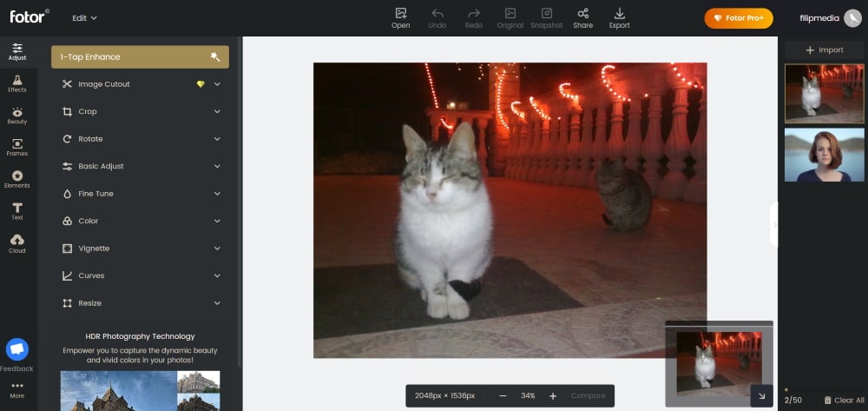Open the Edit mode dropdown
The width and height of the screenshot is (868, 411).
pos(84,17)
